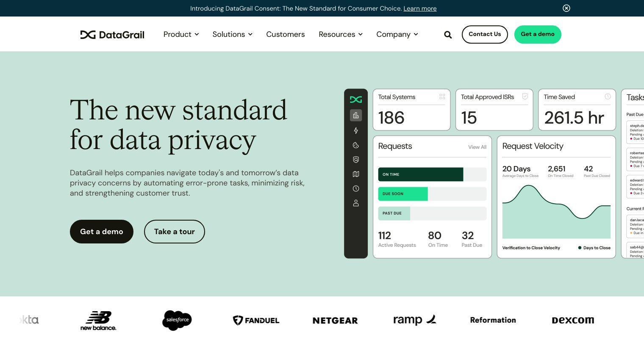Click the DataGrail logo in dashboard sidebar

click(356, 99)
